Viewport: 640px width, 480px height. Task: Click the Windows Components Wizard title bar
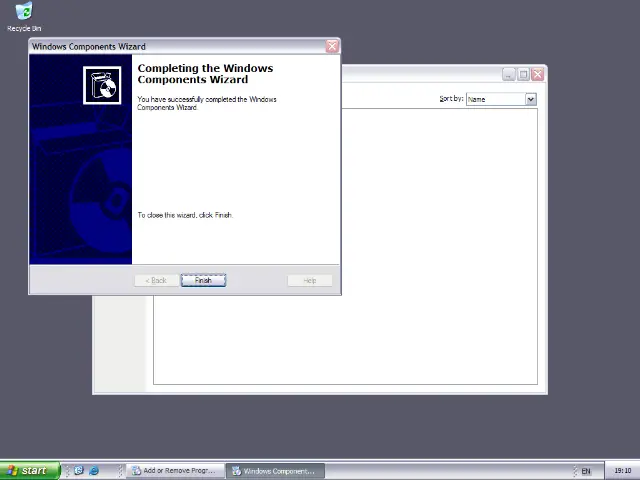(x=178, y=47)
